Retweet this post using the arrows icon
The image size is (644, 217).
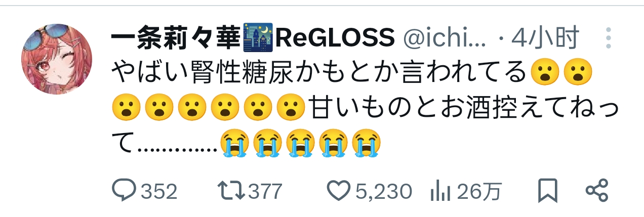(231, 191)
